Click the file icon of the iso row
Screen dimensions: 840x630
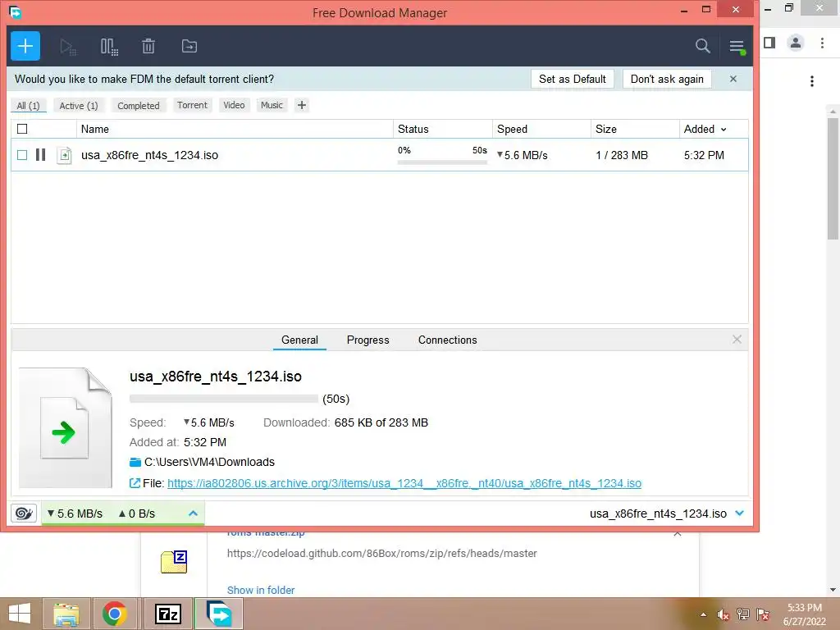[64, 155]
